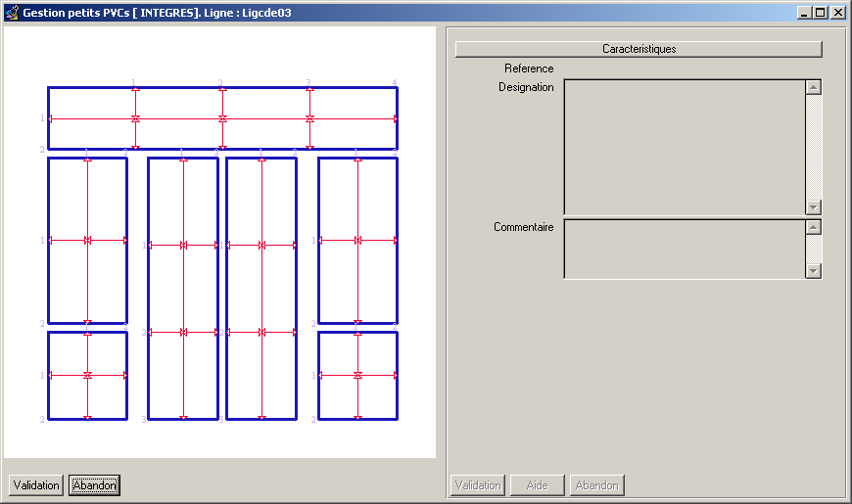Click center cross marker of bottom-left square frame
The image size is (852, 504).
click(x=87, y=375)
